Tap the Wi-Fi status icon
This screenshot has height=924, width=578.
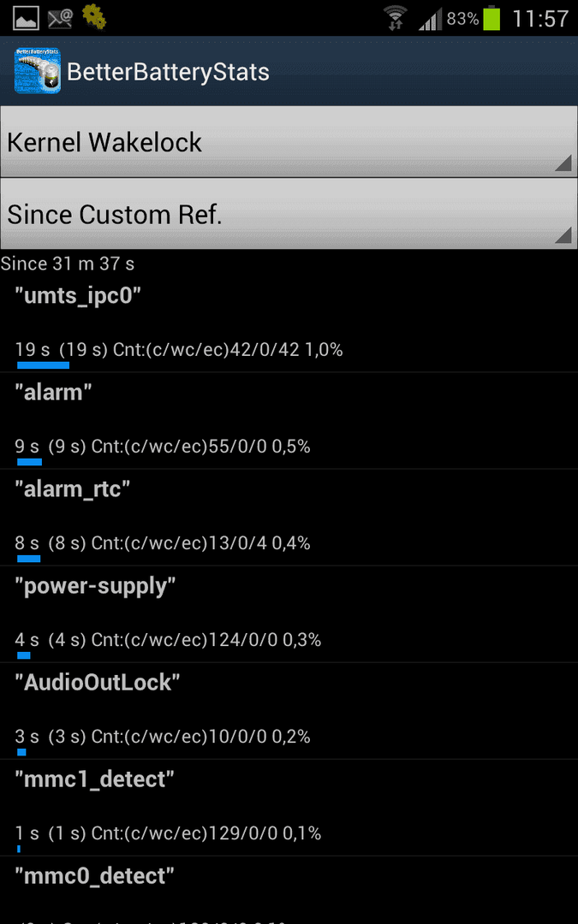tap(395, 18)
